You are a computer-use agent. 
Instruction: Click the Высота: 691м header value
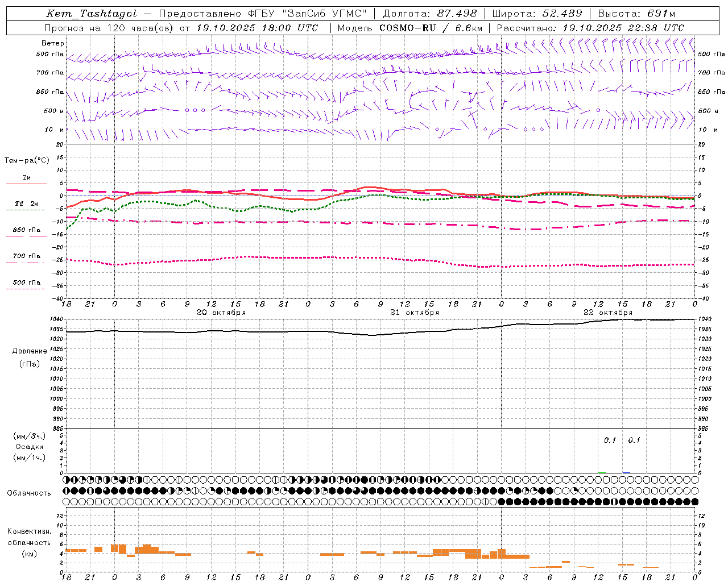(636, 14)
